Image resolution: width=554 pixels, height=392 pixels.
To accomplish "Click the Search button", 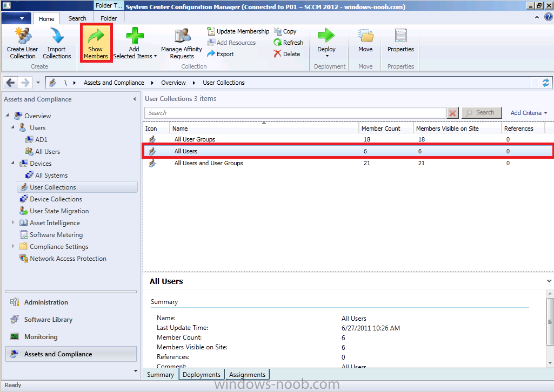I will pos(482,112).
